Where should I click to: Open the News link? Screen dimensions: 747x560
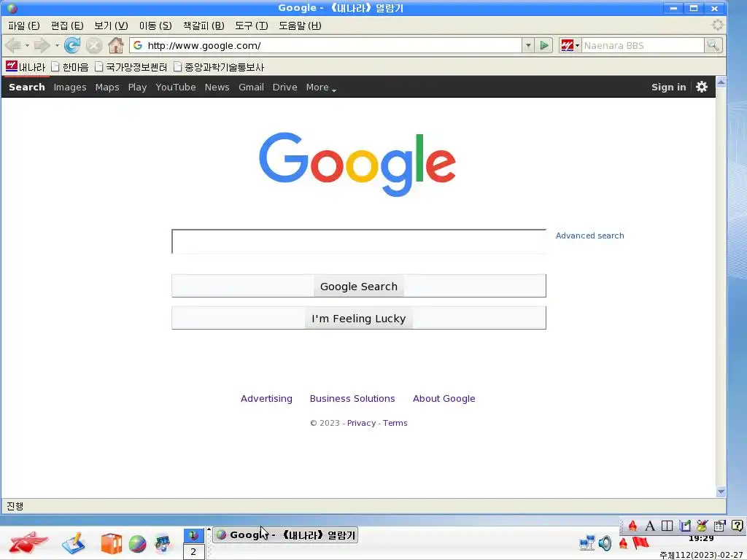[217, 87]
